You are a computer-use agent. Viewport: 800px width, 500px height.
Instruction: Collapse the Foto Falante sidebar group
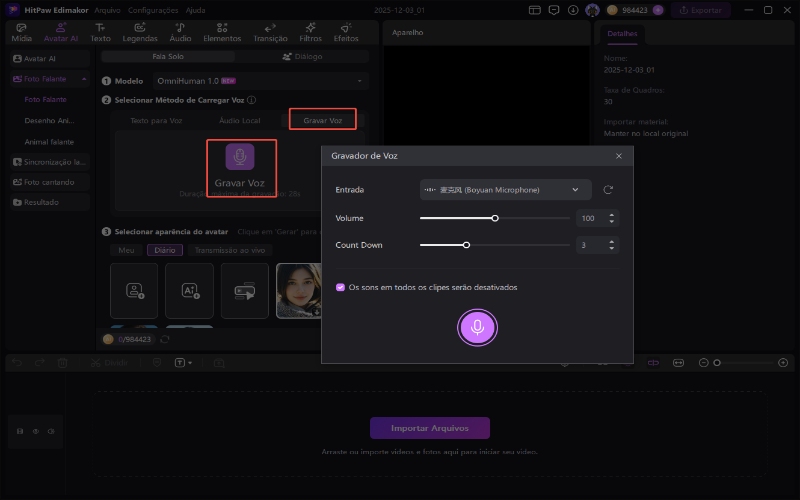pos(84,79)
